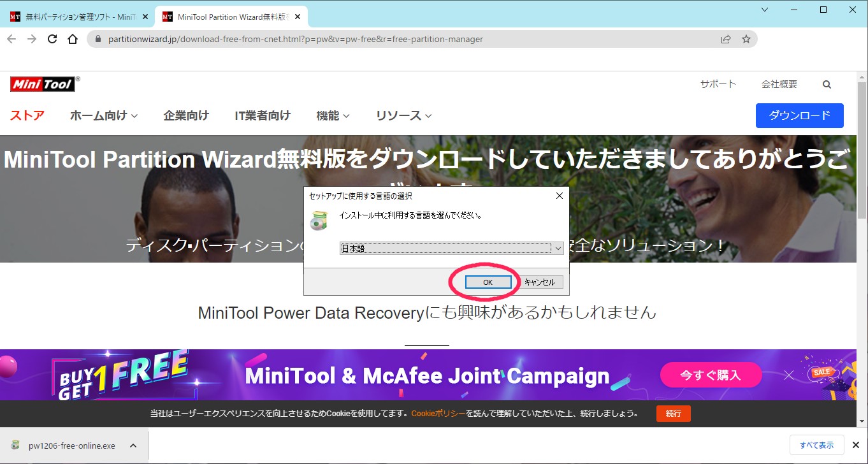Expand the リソース menu
Screen dimensions: 868x464
[403, 115]
